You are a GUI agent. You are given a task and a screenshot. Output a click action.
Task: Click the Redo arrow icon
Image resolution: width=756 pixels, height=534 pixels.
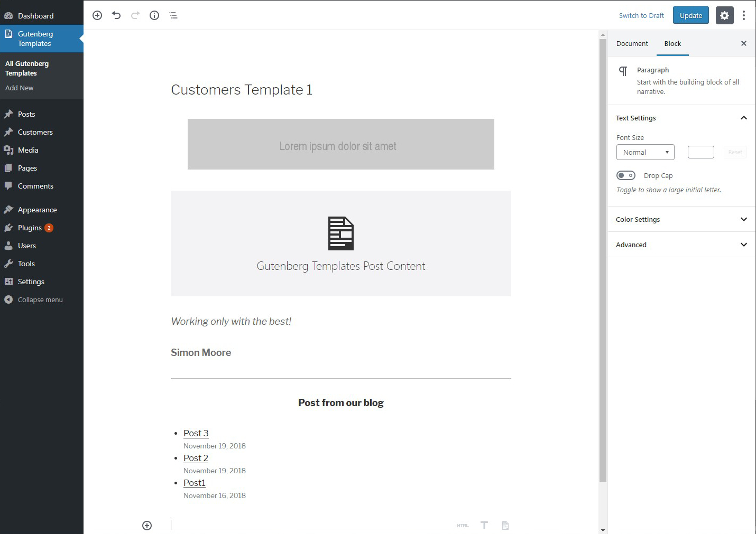coord(135,15)
